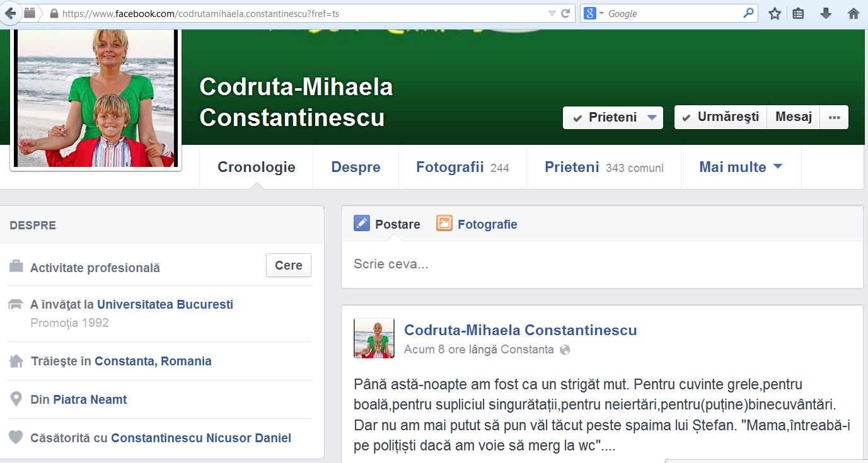
Task: Click the reload page icon
Action: point(565,13)
